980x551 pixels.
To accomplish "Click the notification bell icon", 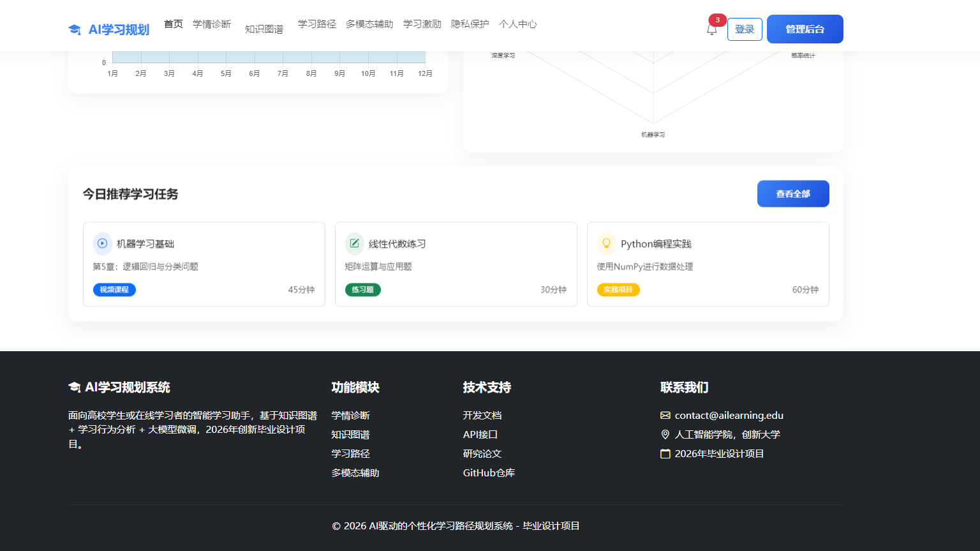I will click(711, 28).
